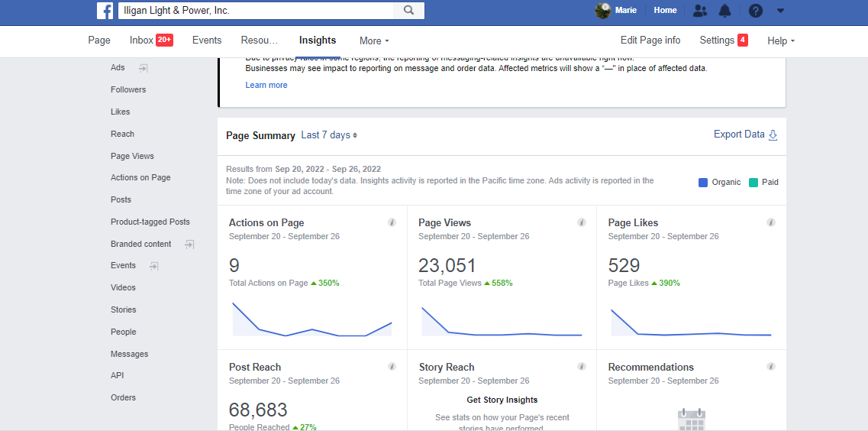Open the Settings tab
The image size is (868, 431).
click(724, 40)
